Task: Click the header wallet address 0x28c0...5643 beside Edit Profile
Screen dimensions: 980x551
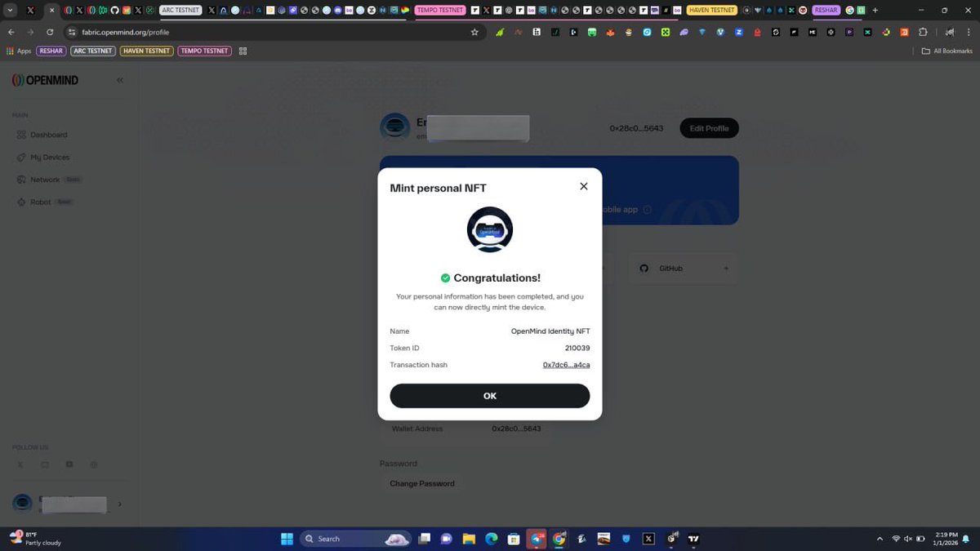Action: [x=636, y=128]
